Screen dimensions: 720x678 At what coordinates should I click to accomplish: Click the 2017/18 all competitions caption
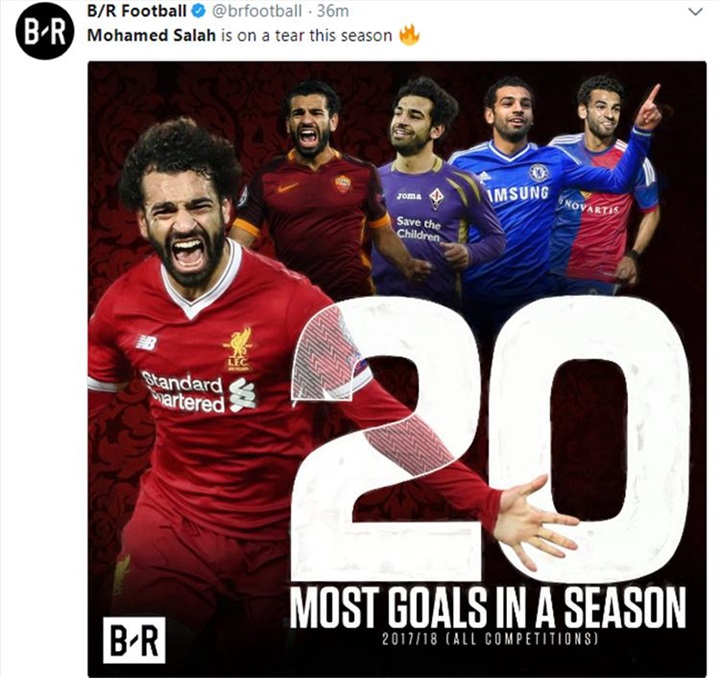tap(489, 639)
